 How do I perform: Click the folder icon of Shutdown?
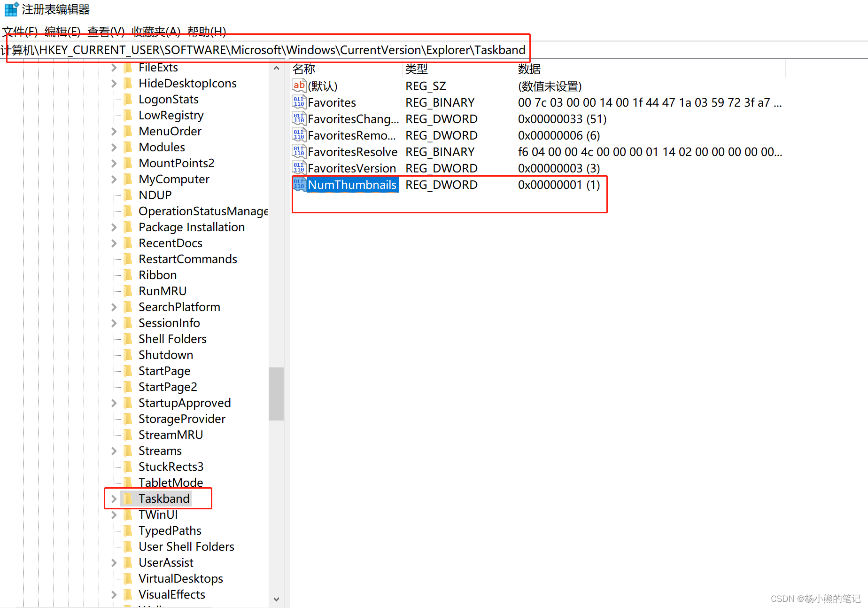coord(128,355)
